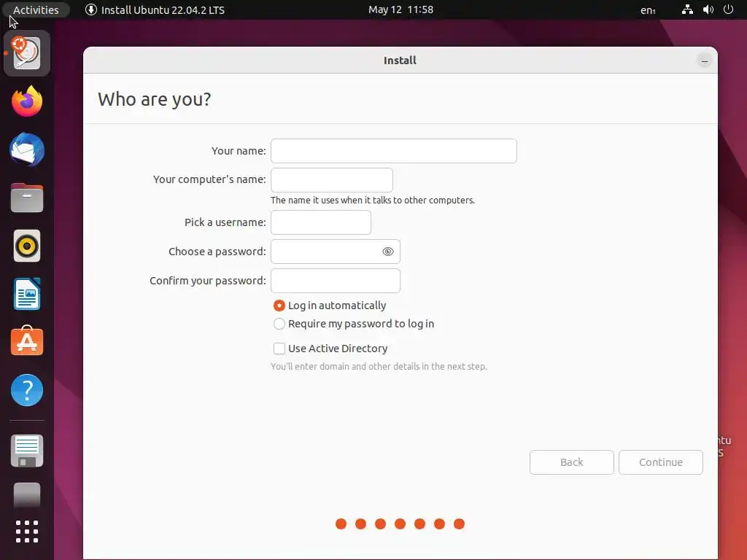Click the installer download icon in top bar
Screen dimensions: 747x560
point(91,9)
